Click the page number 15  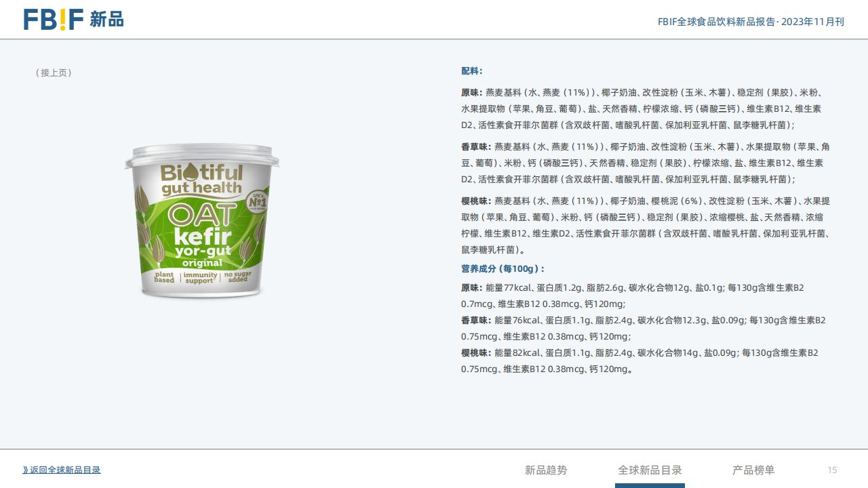click(832, 470)
